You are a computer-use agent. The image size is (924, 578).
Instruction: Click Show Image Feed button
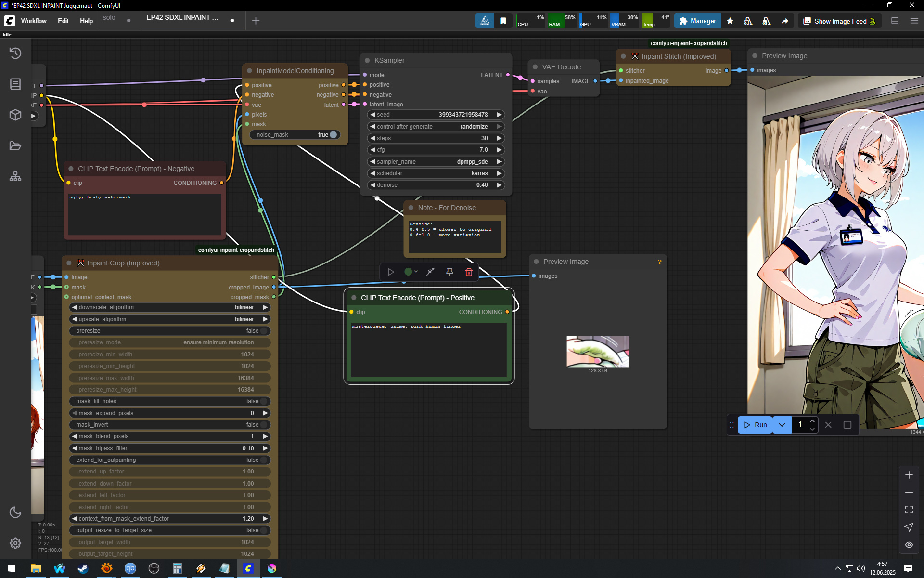coord(840,21)
